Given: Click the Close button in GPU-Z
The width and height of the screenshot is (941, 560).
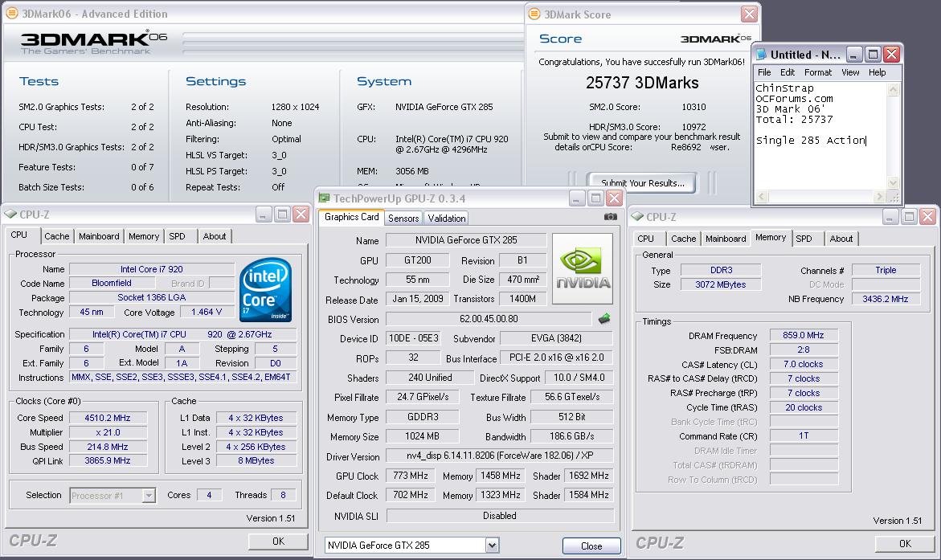Looking at the screenshot, I should click(591, 546).
